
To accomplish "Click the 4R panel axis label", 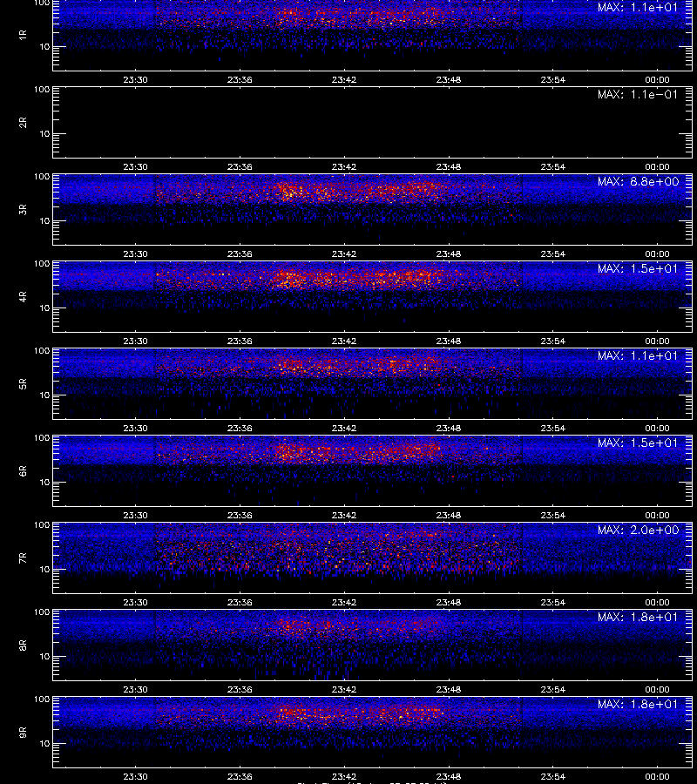I will 23,296.
